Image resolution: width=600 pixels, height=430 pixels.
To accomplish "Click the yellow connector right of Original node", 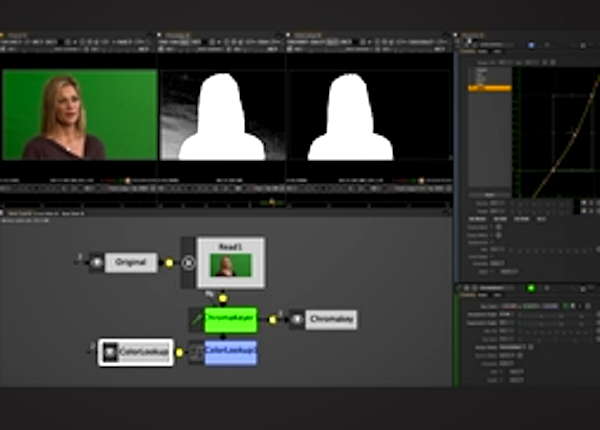I will tap(168, 263).
